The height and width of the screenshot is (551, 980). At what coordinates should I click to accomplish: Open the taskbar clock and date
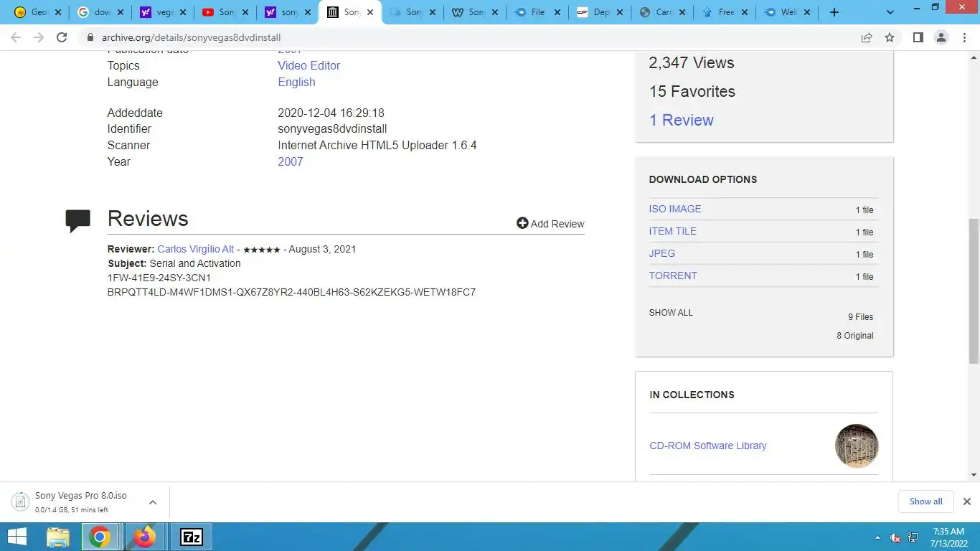[x=948, y=537]
